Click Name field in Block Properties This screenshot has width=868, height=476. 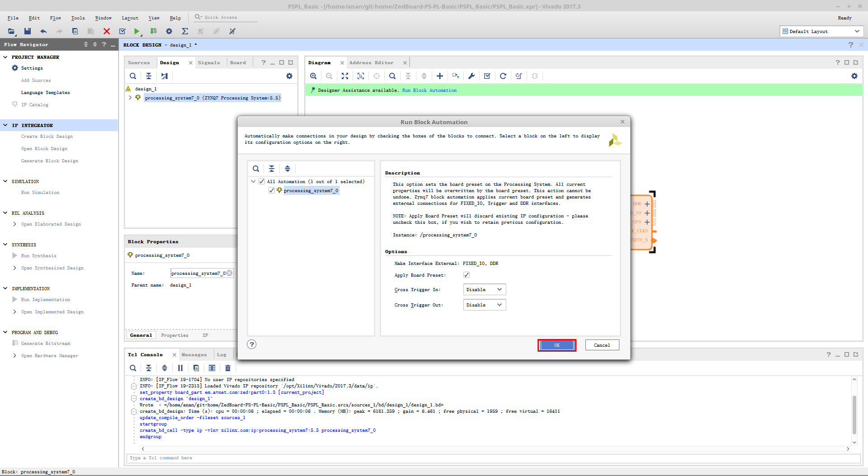(202, 273)
